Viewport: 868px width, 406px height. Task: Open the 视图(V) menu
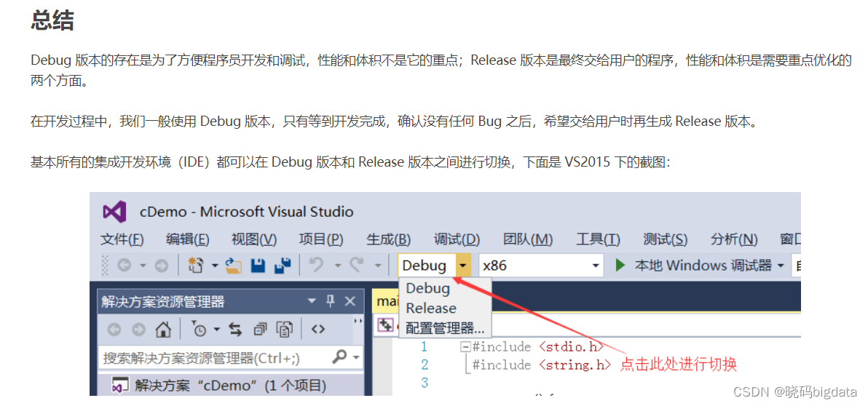(x=254, y=239)
